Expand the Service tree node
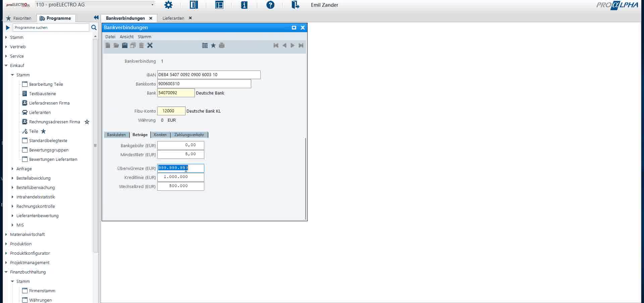644x303 pixels. 6,56
